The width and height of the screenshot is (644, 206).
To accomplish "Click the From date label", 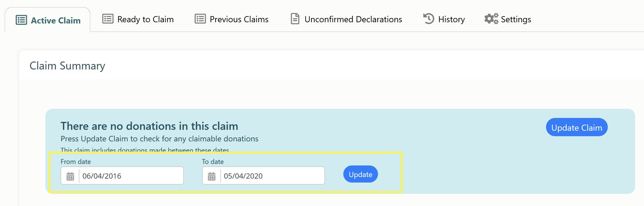I will (x=75, y=162).
